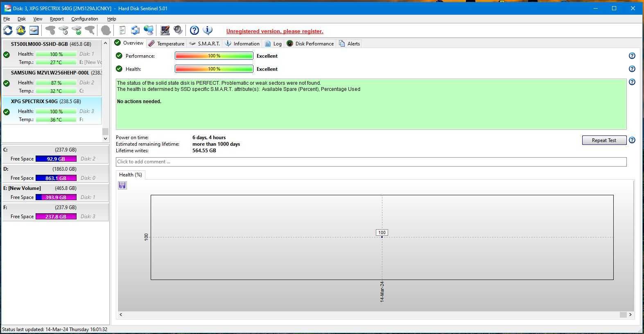This screenshot has width=644, height=334.
Task: Switch to the Alerts tab
Action: 350,43
